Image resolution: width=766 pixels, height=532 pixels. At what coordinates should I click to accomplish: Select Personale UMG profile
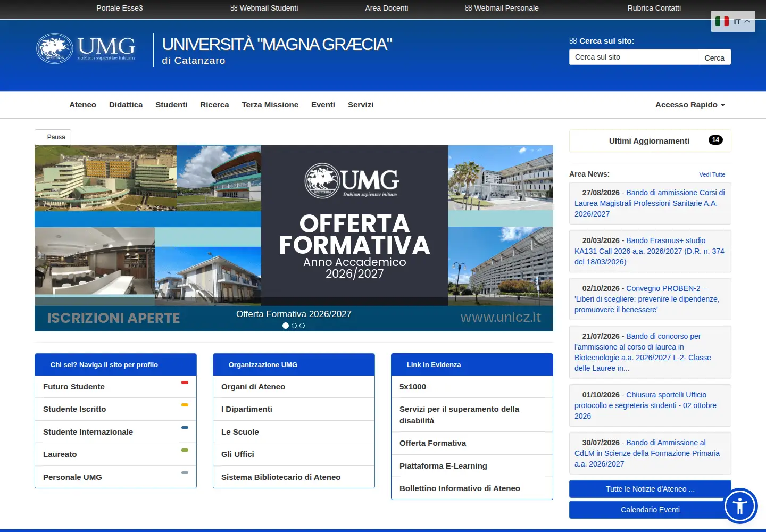pos(115,477)
